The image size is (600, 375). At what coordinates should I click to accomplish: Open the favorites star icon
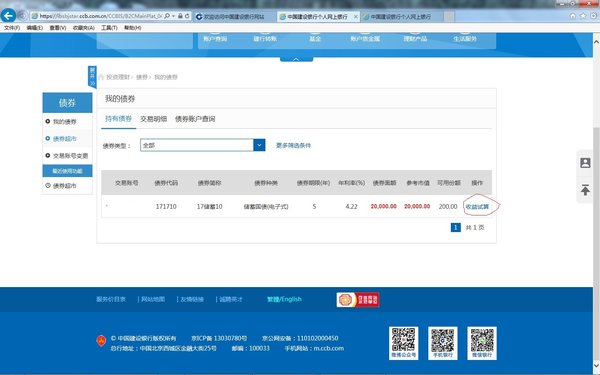pyautogui.click(x=583, y=16)
